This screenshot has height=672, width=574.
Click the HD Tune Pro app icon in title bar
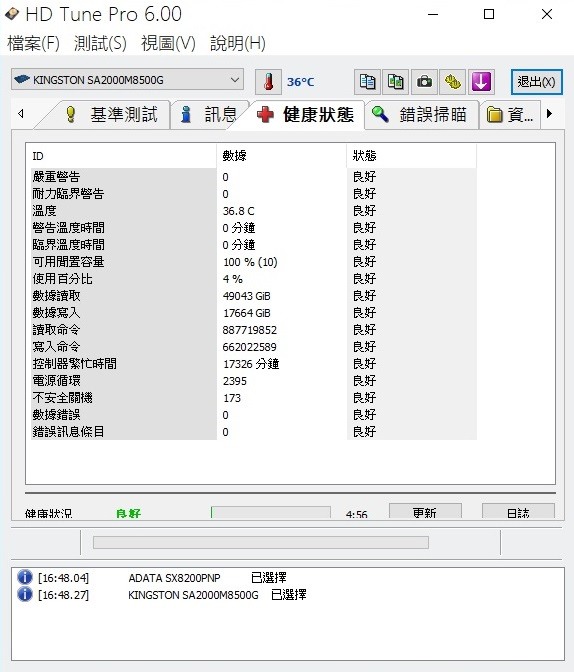(12, 14)
